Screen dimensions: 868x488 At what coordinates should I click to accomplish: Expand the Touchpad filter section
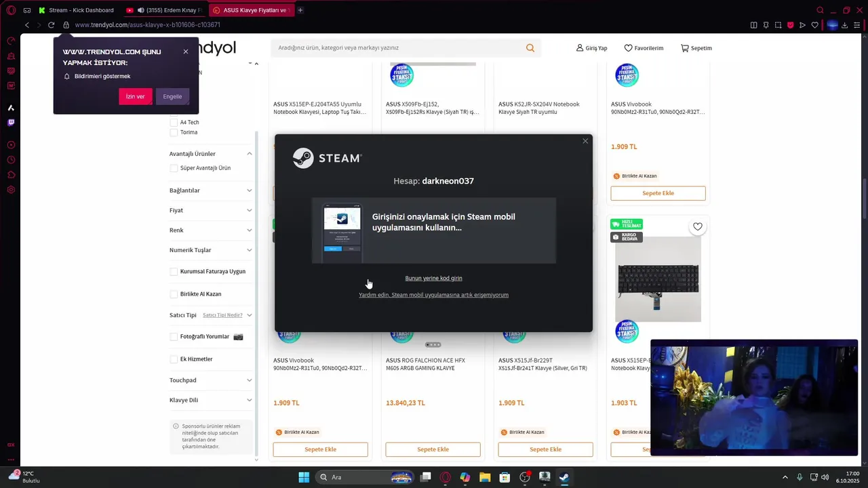[249, 380]
